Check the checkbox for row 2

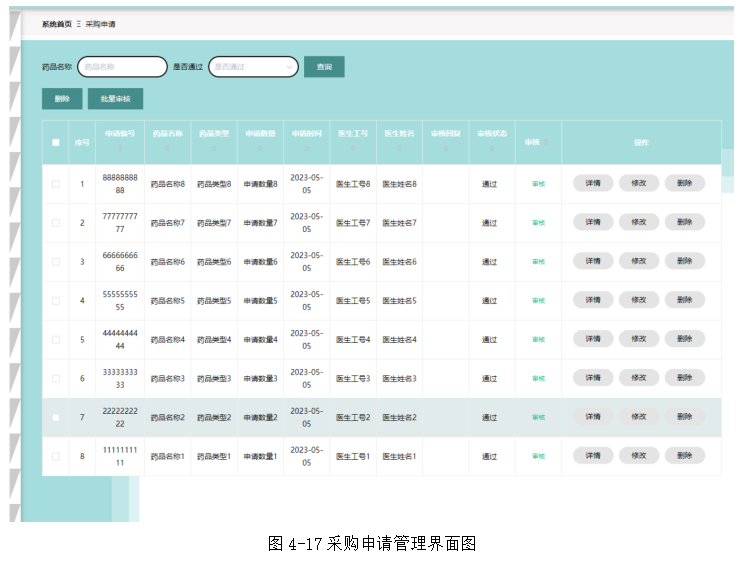pyautogui.click(x=56, y=223)
